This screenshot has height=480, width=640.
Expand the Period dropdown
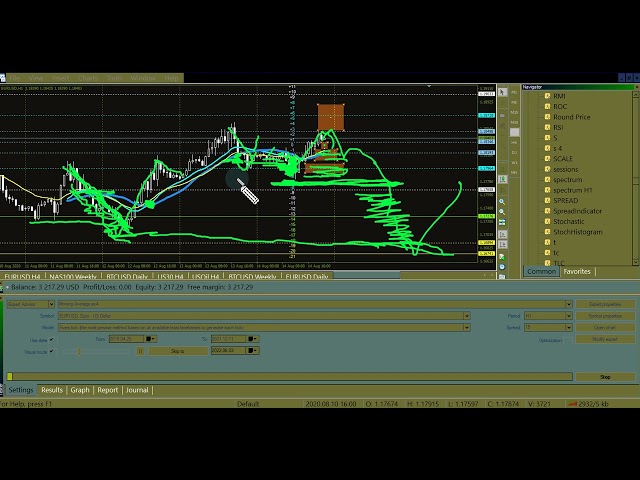tap(570, 315)
